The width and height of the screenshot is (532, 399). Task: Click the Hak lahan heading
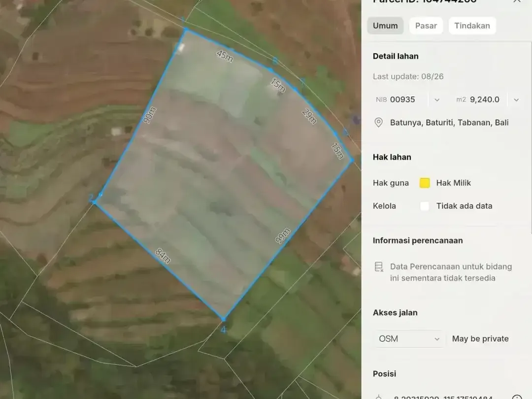(x=392, y=157)
